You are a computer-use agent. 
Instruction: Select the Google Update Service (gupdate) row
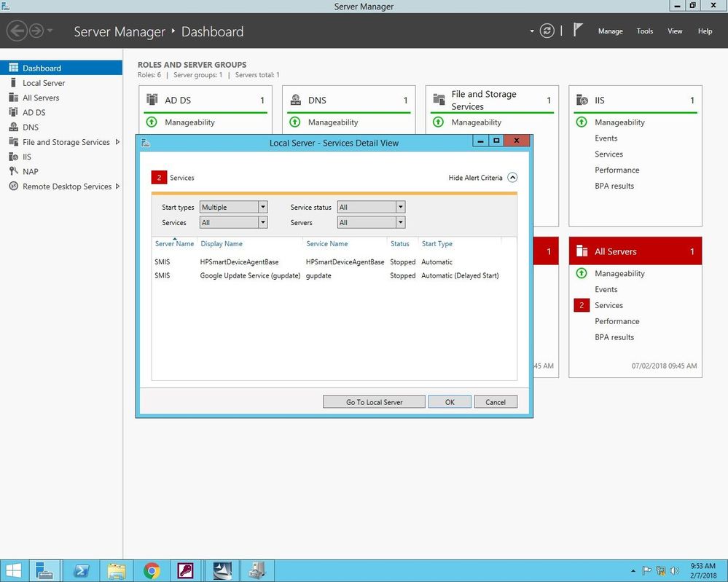[x=334, y=275]
